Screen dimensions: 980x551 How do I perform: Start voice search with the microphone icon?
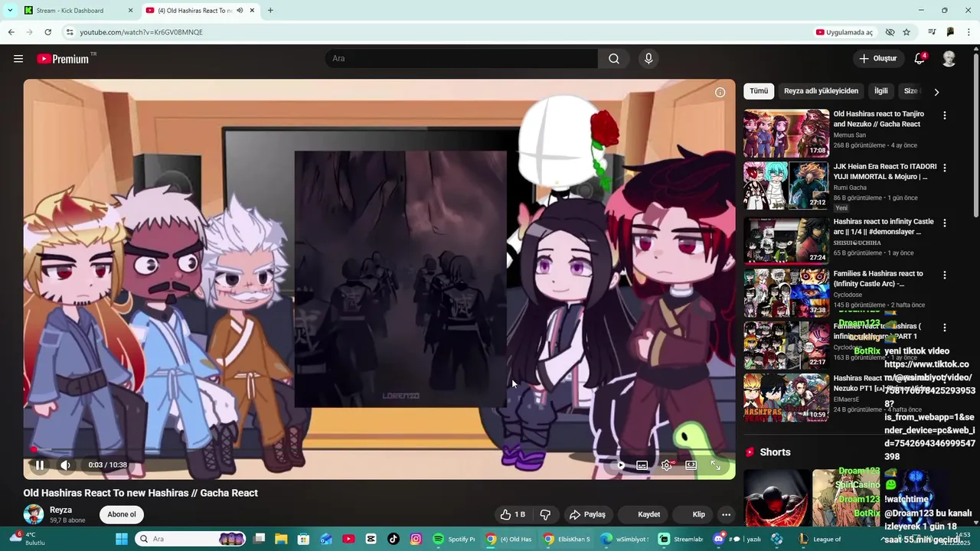point(648,59)
